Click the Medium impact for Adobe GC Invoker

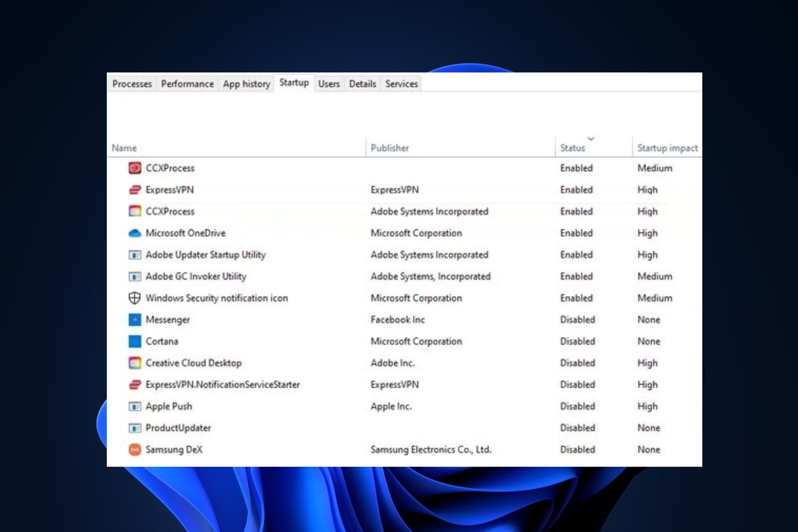pyautogui.click(x=655, y=276)
